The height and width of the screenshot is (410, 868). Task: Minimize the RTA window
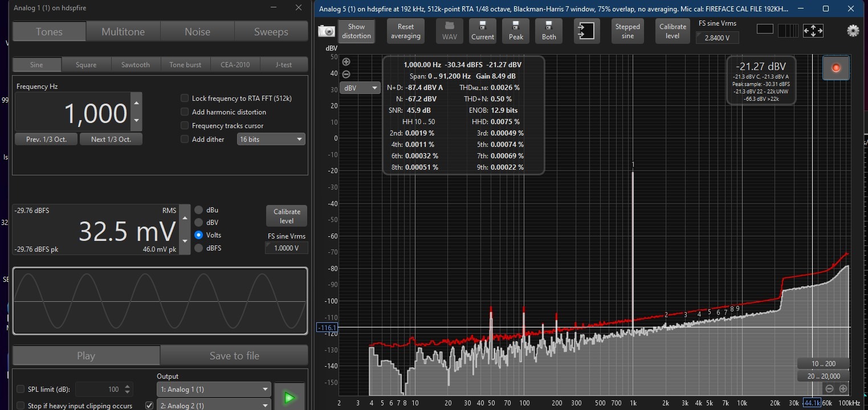point(800,9)
